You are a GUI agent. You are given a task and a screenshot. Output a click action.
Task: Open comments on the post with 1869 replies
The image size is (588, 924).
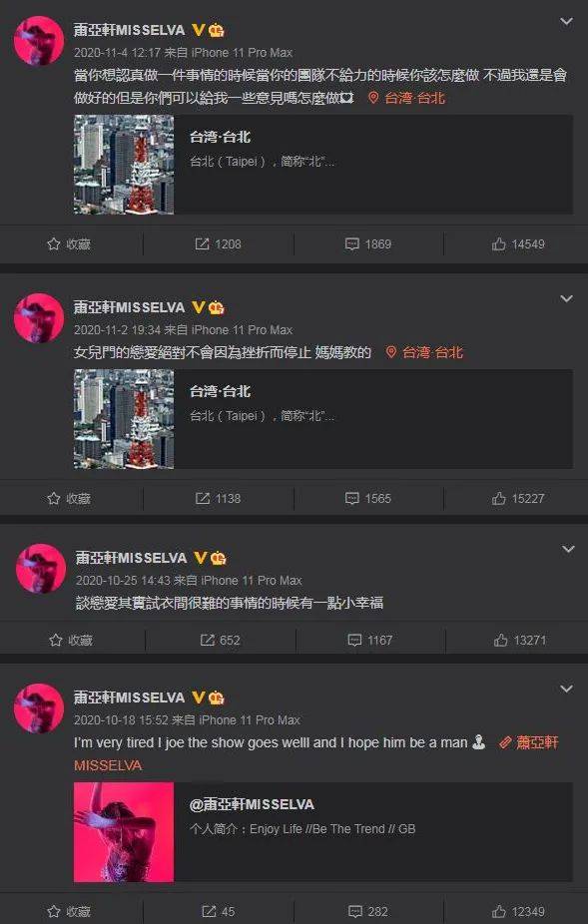click(368, 243)
